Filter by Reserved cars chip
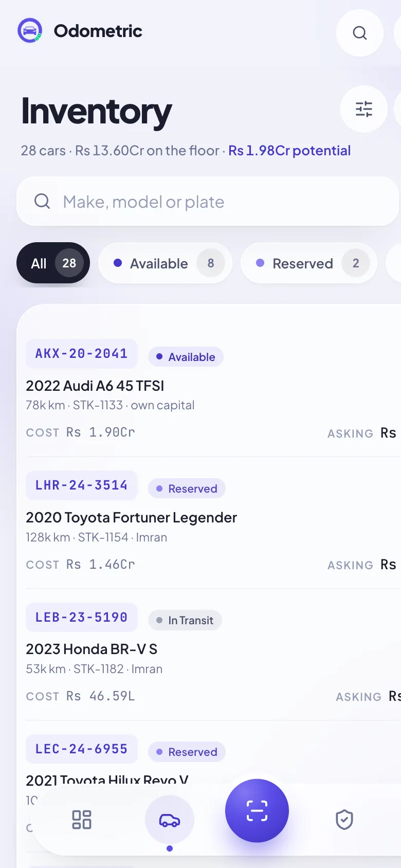The height and width of the screenshot is (868, 401). pos(309,263)
